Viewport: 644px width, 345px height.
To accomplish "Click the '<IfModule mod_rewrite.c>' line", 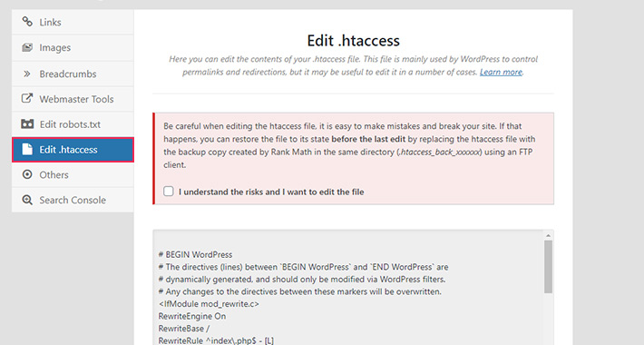I will tap(209, 304).
